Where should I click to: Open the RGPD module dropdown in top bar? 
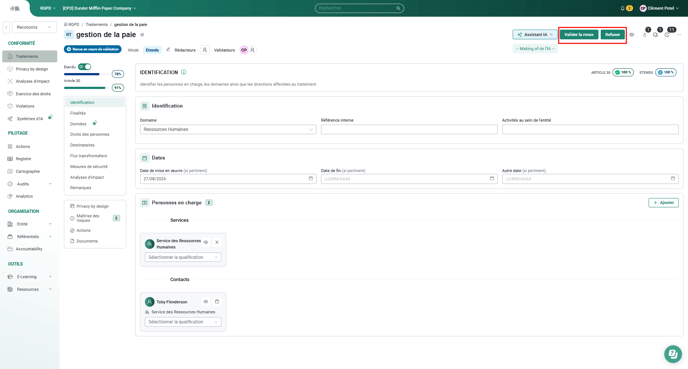point(48,8)
